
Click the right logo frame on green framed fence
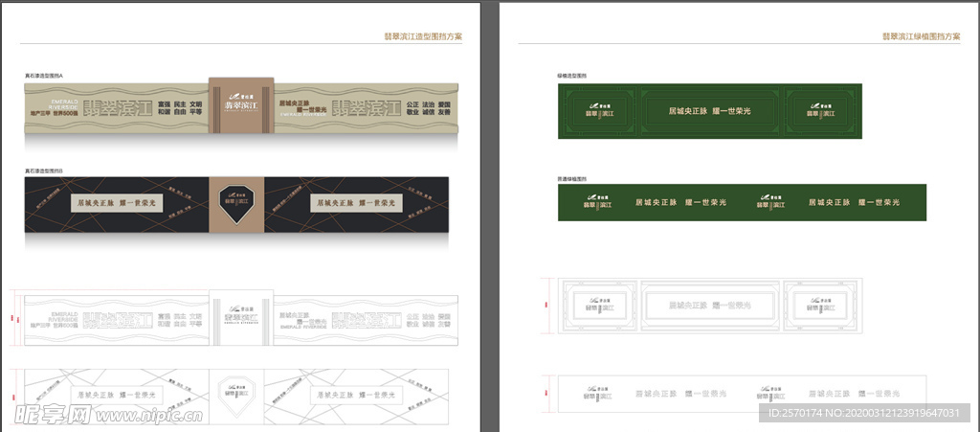822,111
